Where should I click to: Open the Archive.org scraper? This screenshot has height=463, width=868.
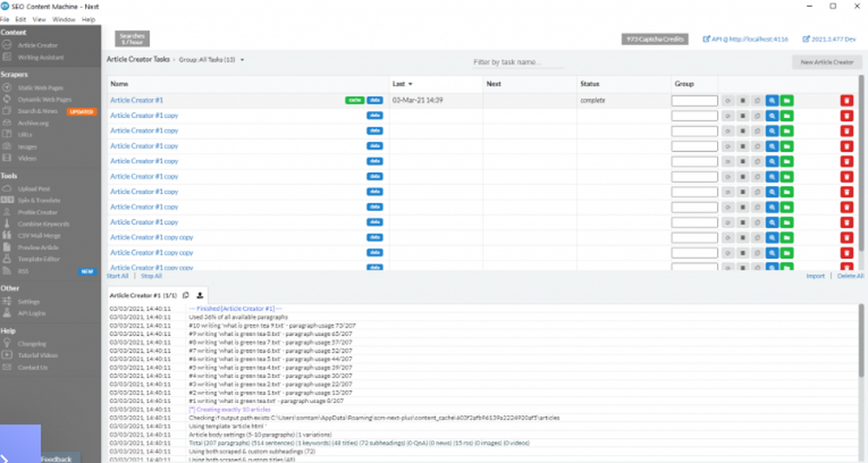[x=33, y=123]
